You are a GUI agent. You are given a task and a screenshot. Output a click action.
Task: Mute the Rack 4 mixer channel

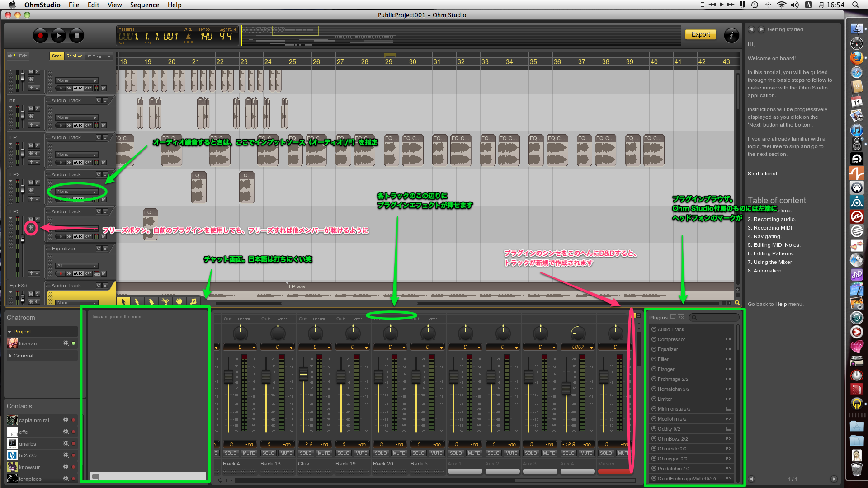point(248,453)
